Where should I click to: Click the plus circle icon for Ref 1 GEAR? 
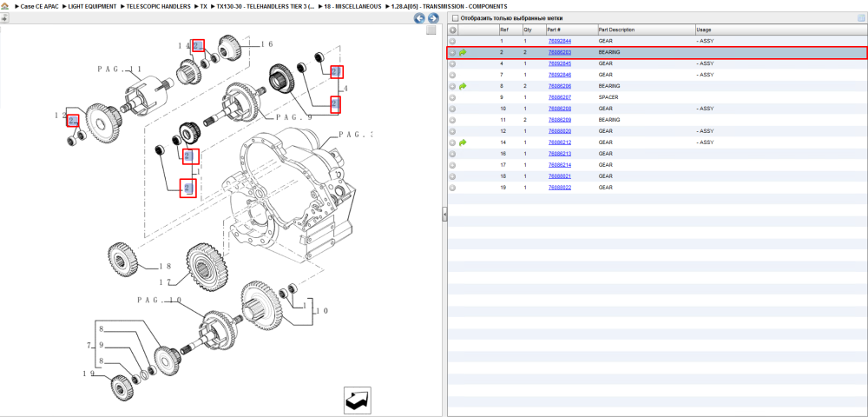pos(452,41)
